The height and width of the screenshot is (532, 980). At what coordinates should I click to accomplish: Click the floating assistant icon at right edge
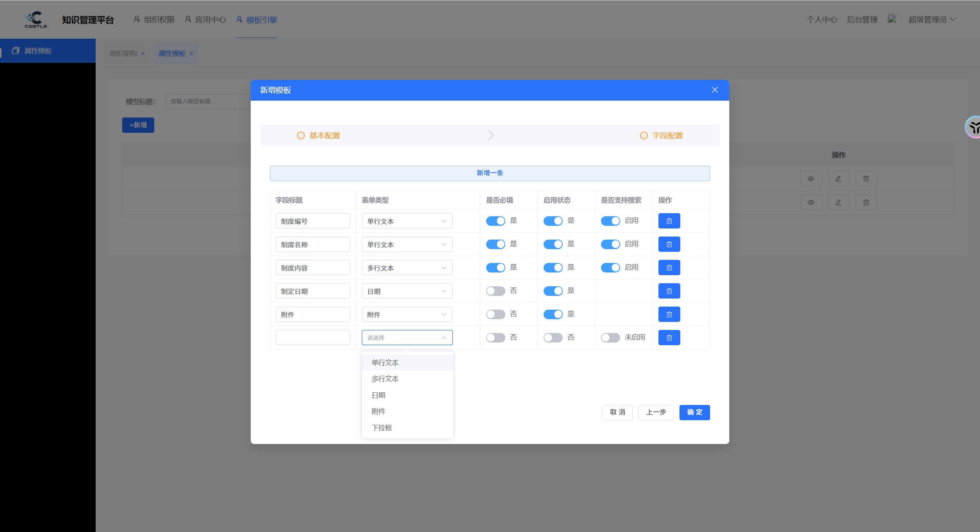[x=973, y=127]
